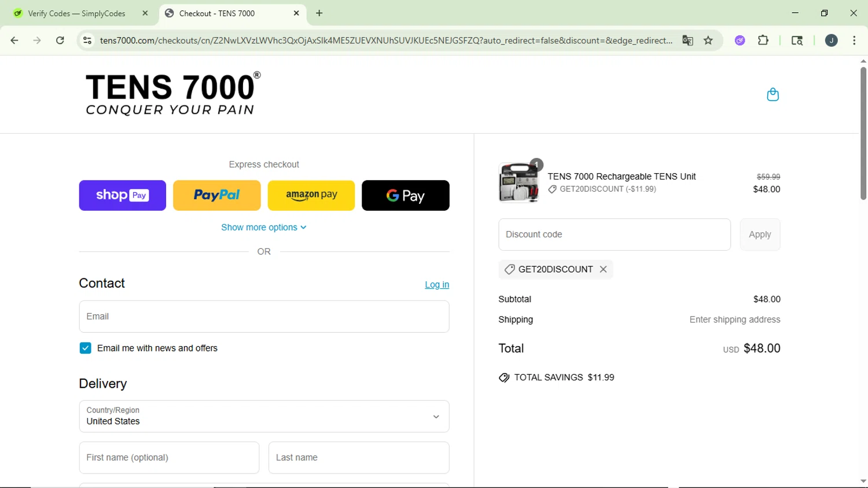Click the Apply discount button

point(760,234)
